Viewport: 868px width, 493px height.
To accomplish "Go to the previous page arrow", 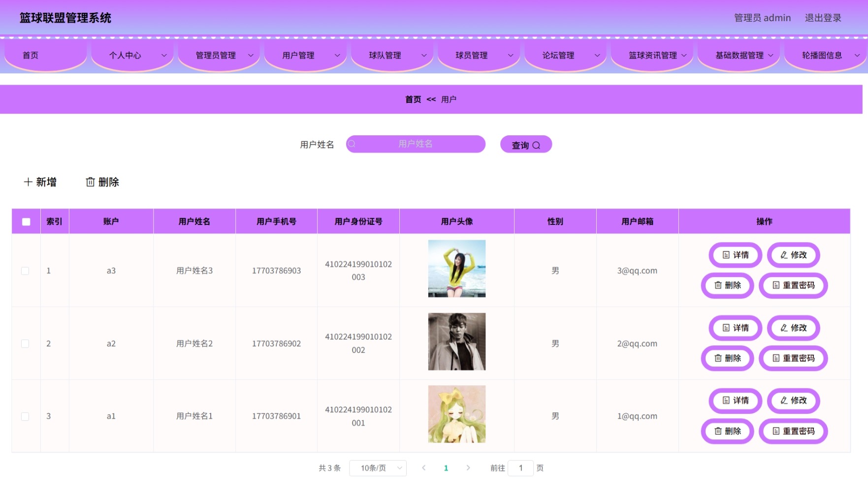I will pos(423,468).
